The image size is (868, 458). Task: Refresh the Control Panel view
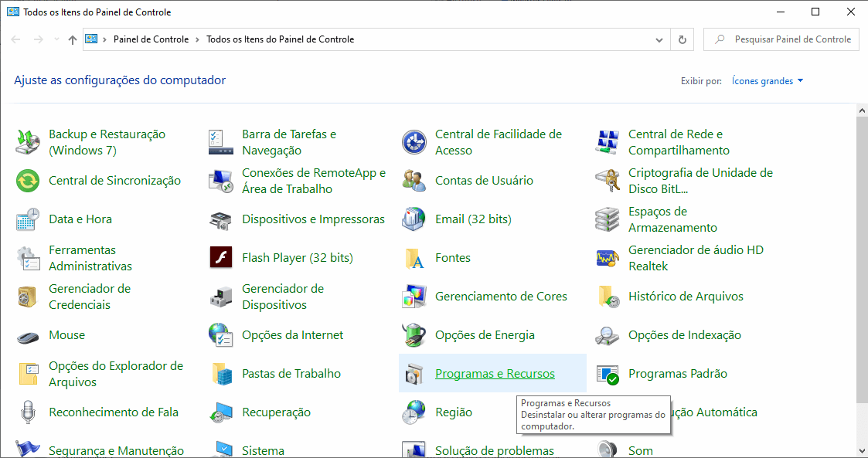[682, 40]
